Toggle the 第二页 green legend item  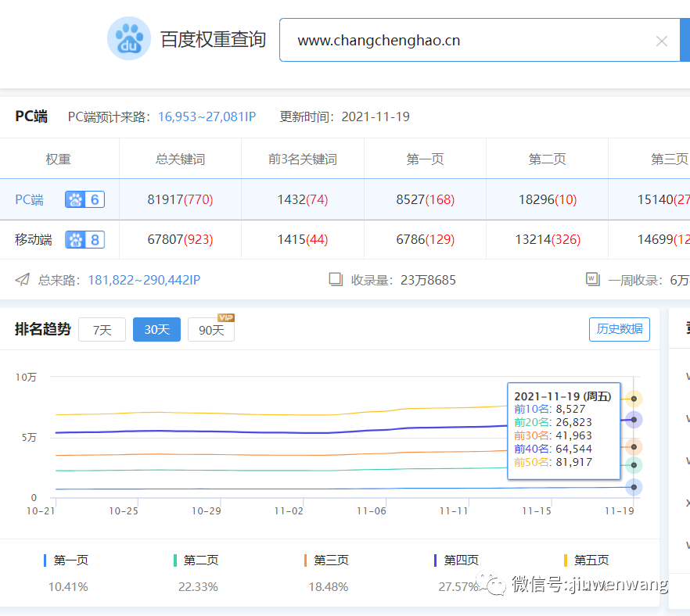tap(196, 560)
